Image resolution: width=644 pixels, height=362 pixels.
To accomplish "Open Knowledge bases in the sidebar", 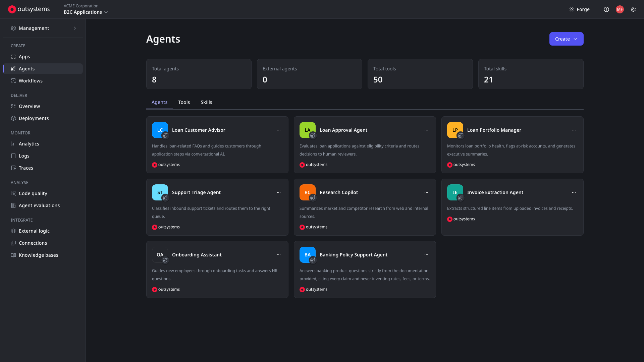I will point(43,255).
